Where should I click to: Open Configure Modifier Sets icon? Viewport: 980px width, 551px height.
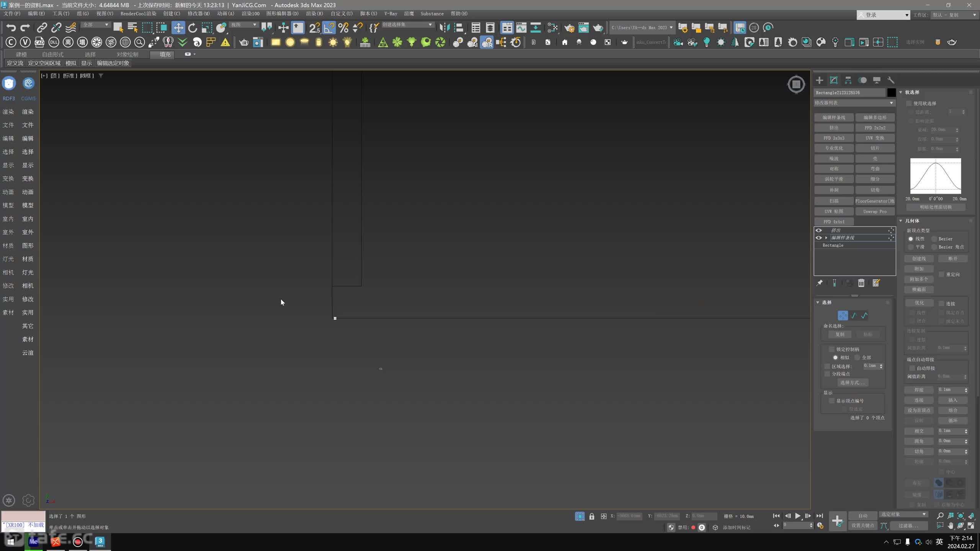(x=876, y=283)
